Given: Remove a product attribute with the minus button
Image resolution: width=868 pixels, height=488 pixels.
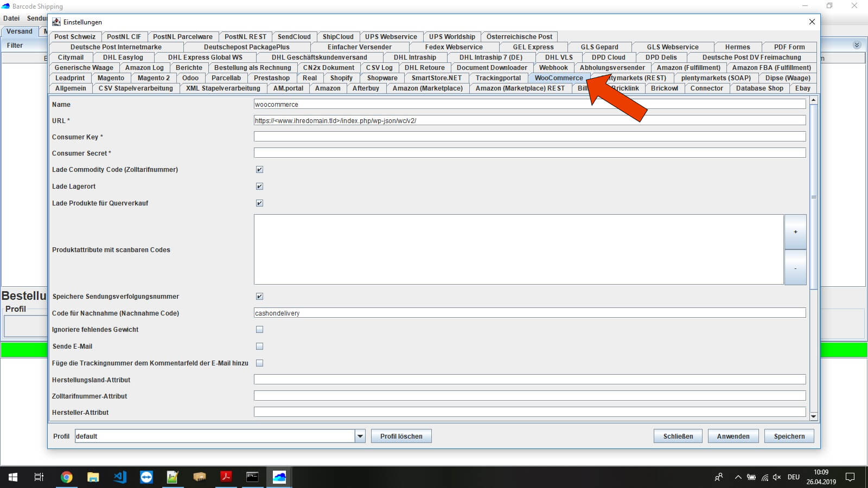Looking at the screenshot, I should 795,268.
